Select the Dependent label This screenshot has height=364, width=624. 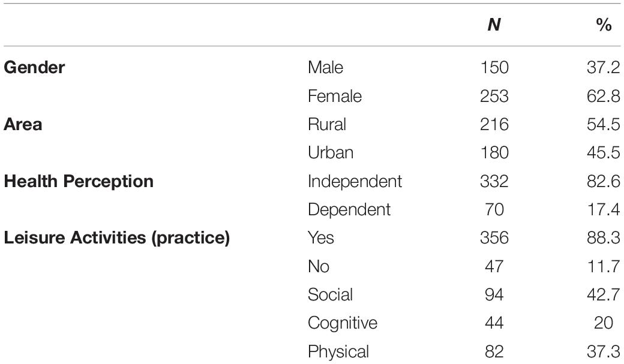pos(349,210)
